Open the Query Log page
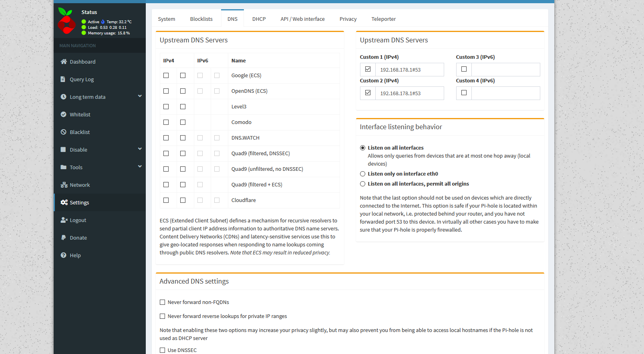This screenshot has width=644, height=354. (82, 79)
